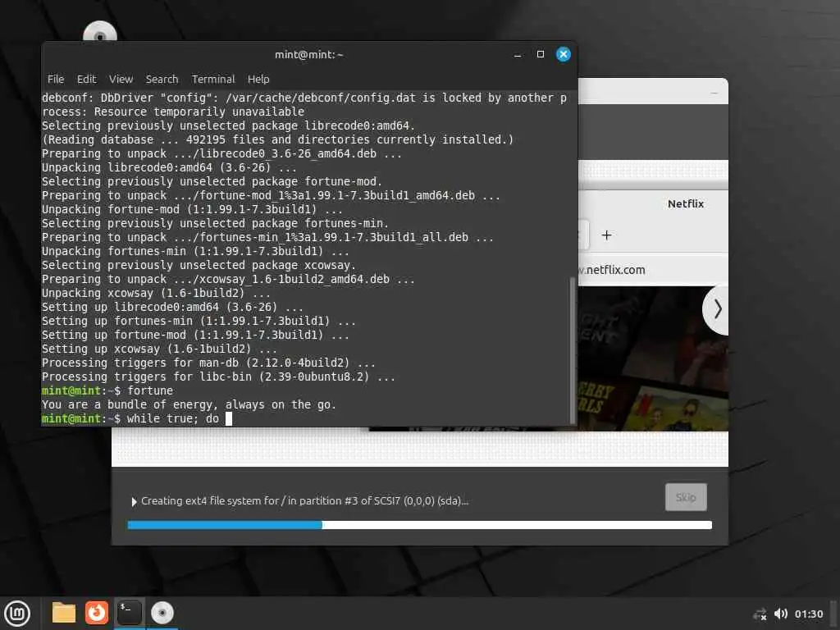This screenshot has height=630, width=840.
Task: Expand installer details disclosure triangle
Action: (x=134, y=501)
